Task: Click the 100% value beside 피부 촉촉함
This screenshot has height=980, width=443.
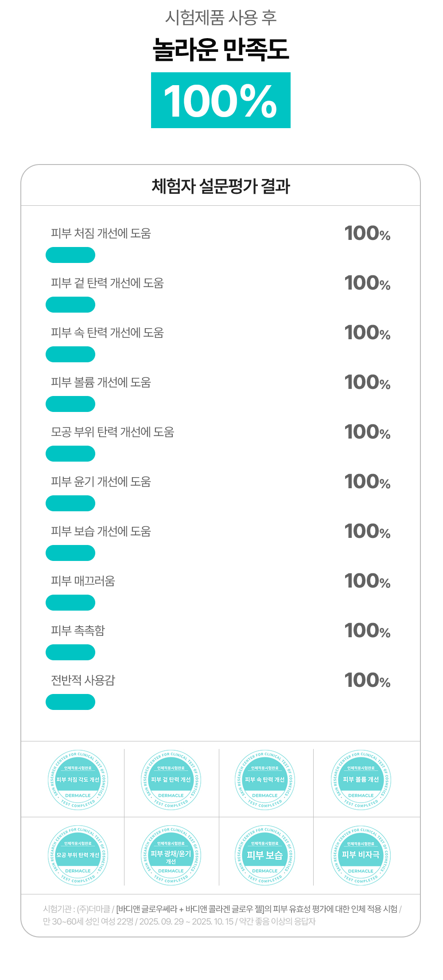Action: click(367, 631)
